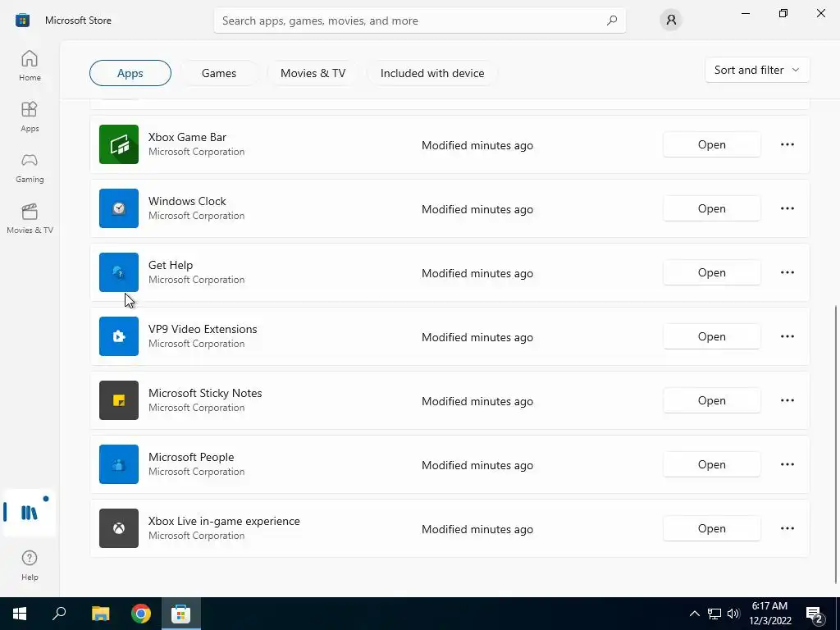Click the search magnifier icon

pos(612,21)
